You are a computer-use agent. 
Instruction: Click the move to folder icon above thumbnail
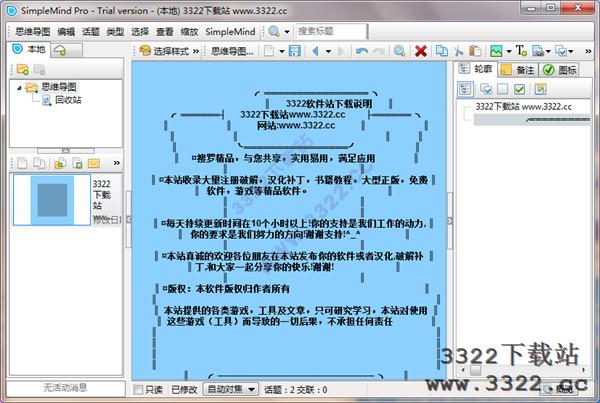[x=59, y=163]
